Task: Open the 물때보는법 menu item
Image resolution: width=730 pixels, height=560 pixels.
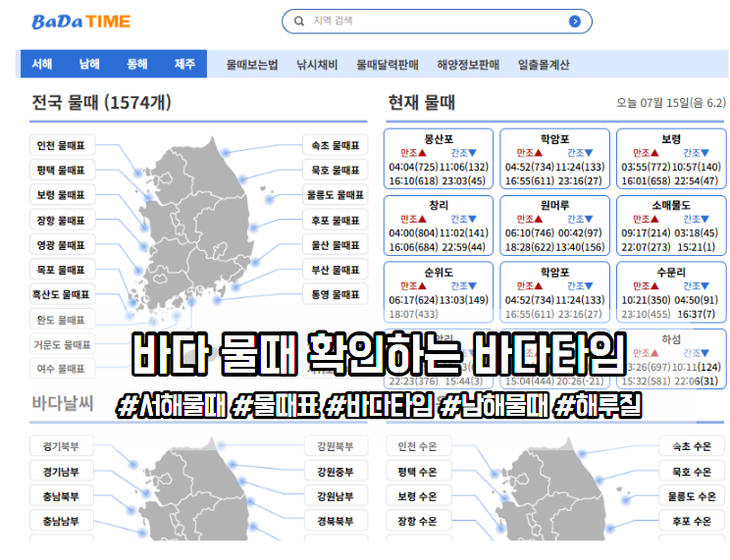Action: pyautogui.click(x=252, y=65)
